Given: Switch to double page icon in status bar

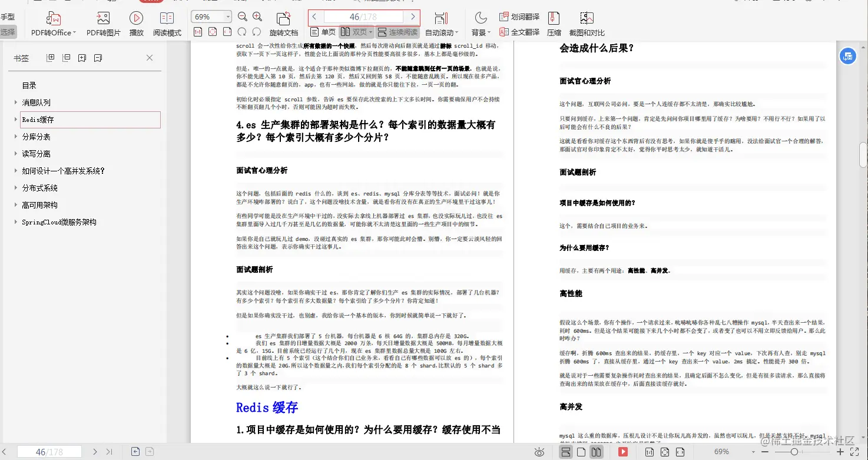Looking at the screenshot, I should pos(597,452).
